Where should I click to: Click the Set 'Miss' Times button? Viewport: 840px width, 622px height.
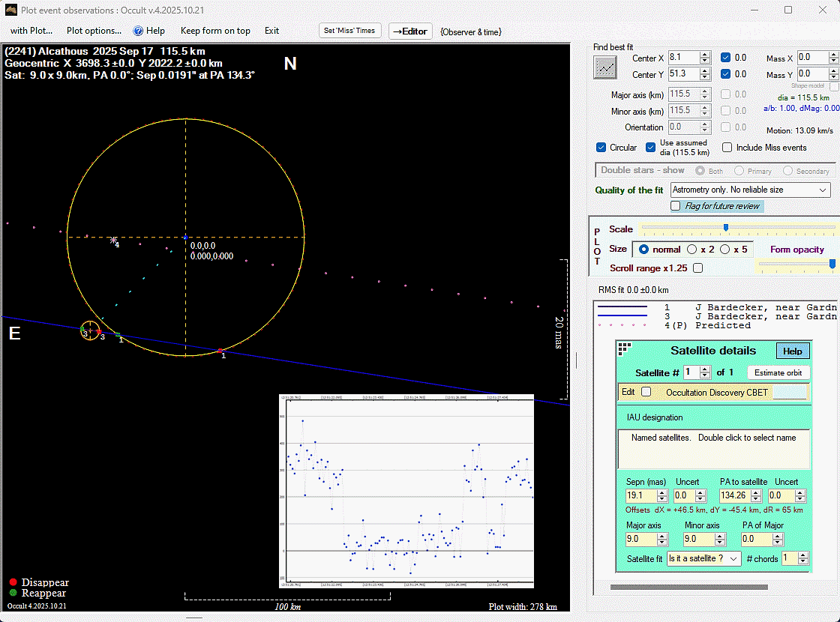coord(351,31)
